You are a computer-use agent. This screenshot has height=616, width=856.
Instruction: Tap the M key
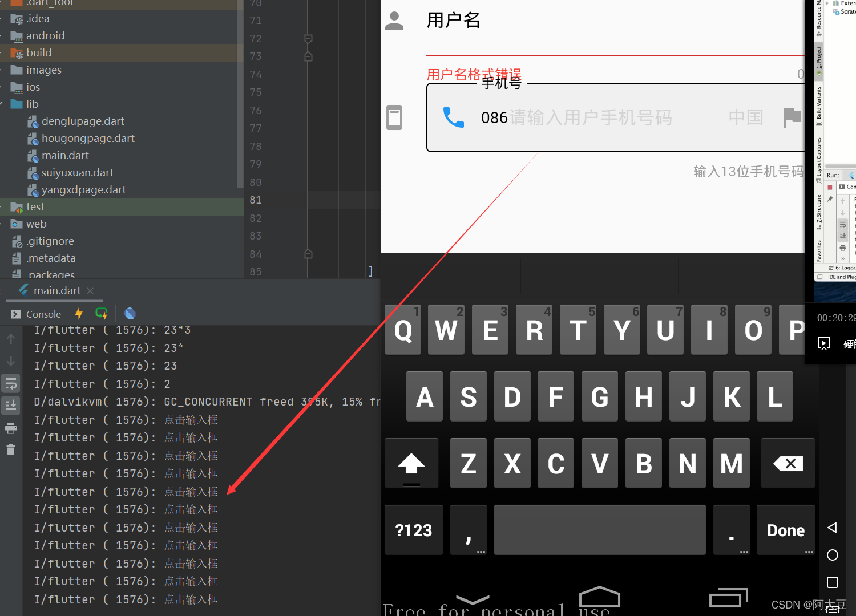pos(732,464)
